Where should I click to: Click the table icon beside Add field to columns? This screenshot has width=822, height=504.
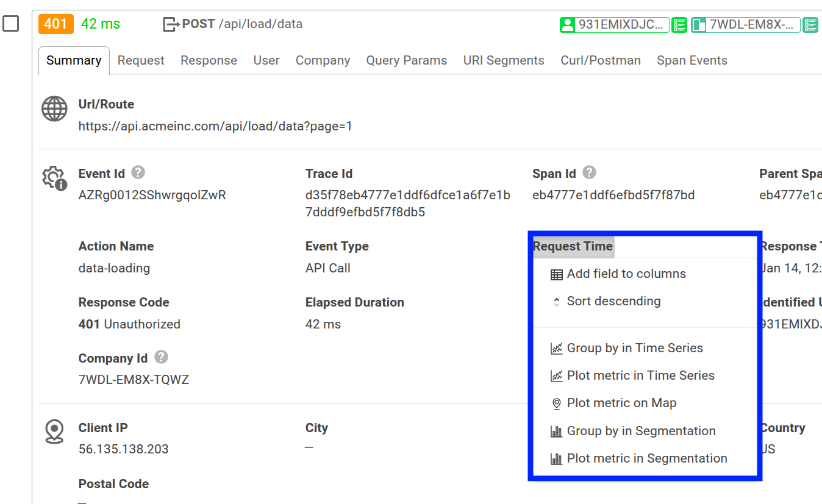(556, 274)
